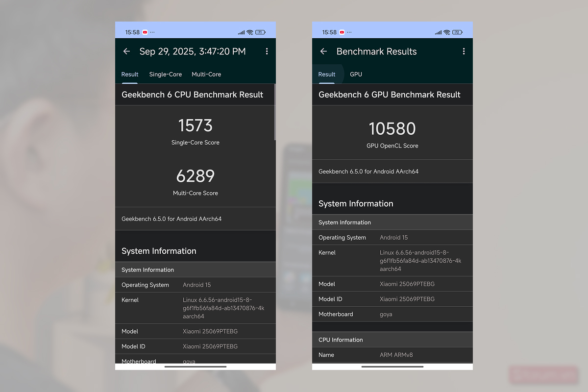Tap Model row in CPU result screen
This screenshot has height=392, width=588.
tap(196, 331)
